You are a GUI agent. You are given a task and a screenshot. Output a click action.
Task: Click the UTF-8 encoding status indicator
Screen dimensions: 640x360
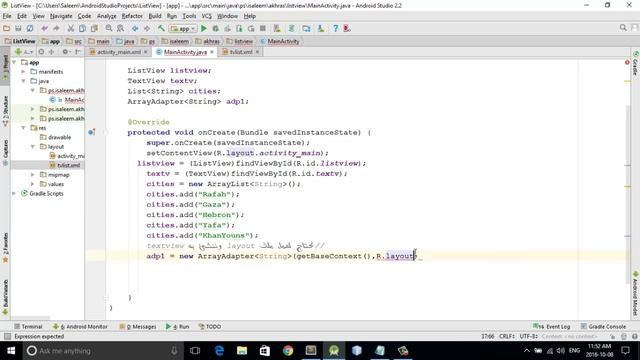(528, 336)
